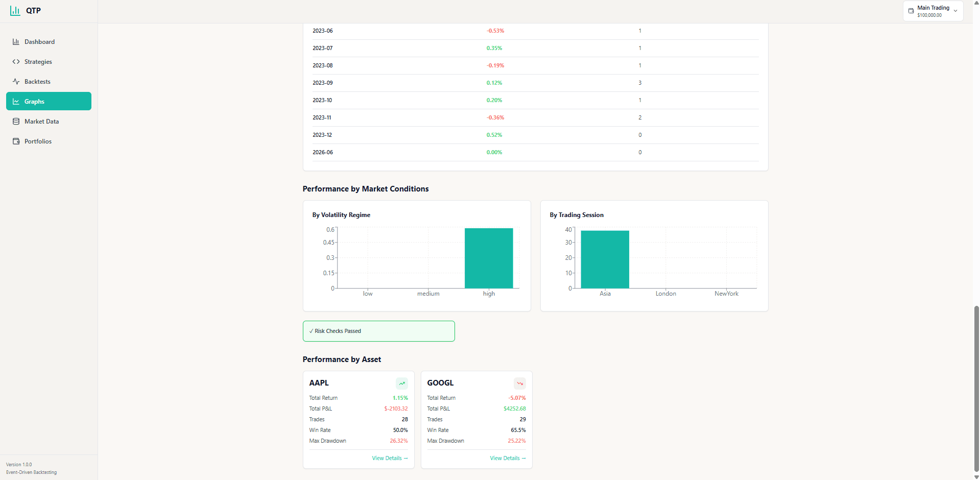
Task: Click the Portfolios wallet icon
Action: [x=16, y=141]
